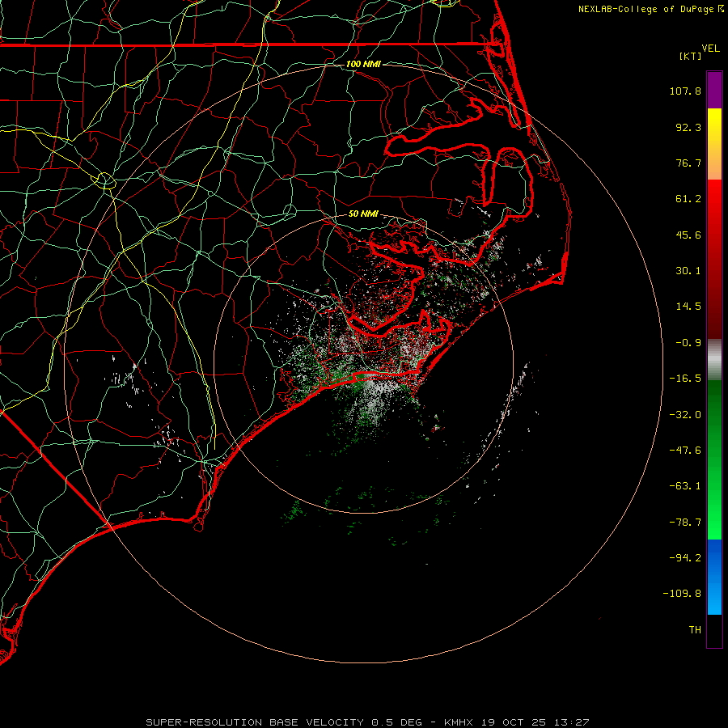Click the NEXLAB-College of DuPage watermark text

point(645,9)
